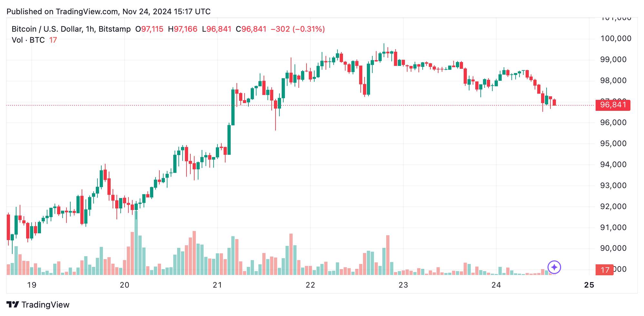Select the 22 date label on the time axis
Screen dimensions: 644x316
click(x=310, y=285)
